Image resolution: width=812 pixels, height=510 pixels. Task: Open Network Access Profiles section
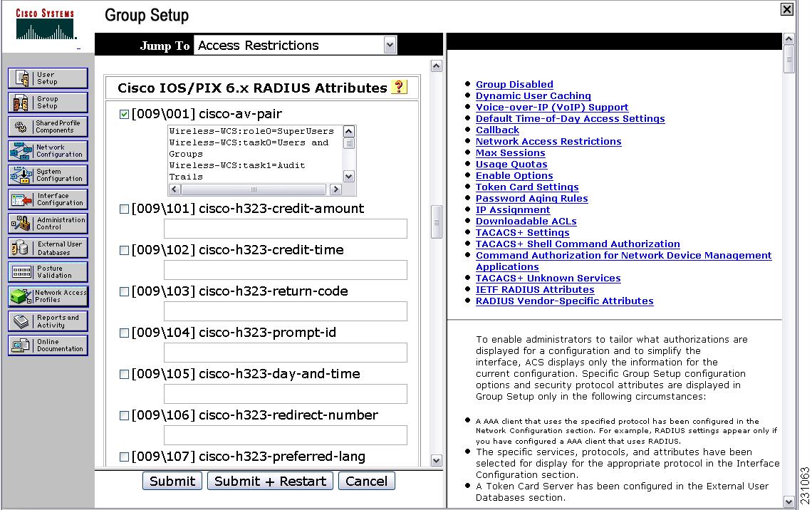click(x=48, y=296)
